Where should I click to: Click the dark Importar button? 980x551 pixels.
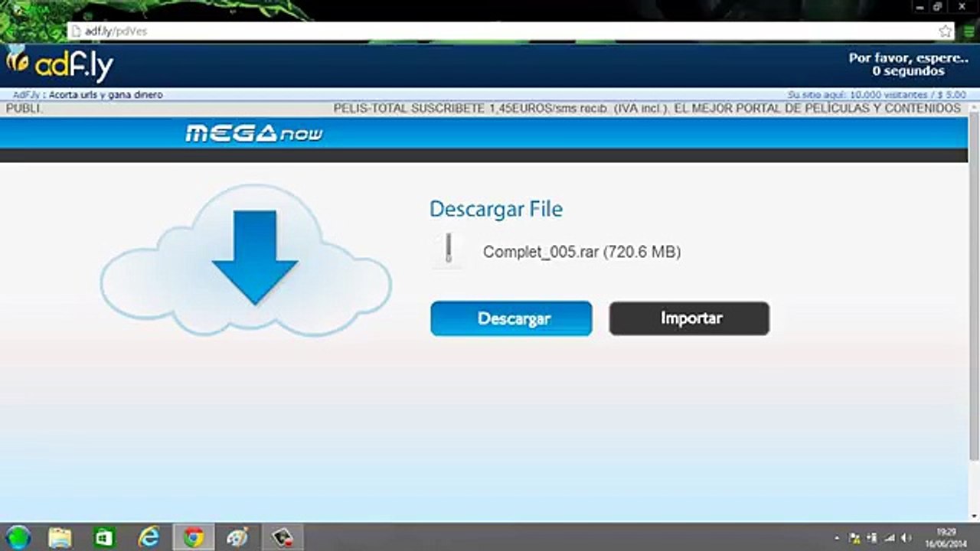click(x=689, y=318)
